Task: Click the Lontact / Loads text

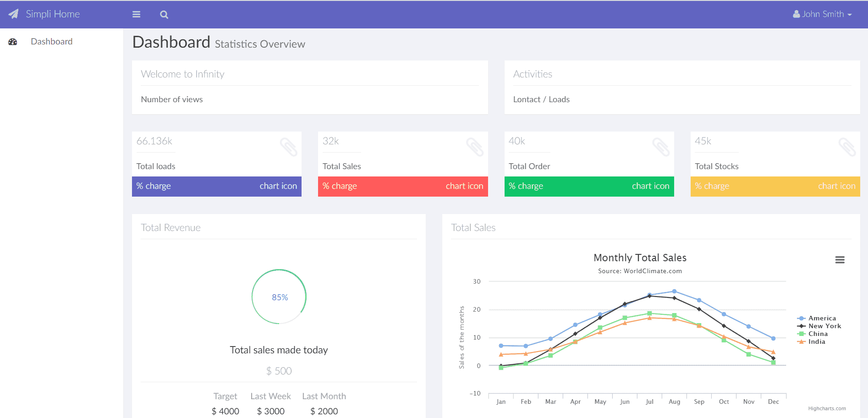Action: tap(541, 99)
